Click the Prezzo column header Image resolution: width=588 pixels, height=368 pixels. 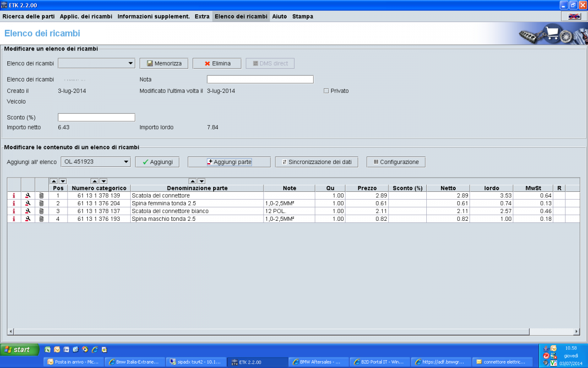367,188
